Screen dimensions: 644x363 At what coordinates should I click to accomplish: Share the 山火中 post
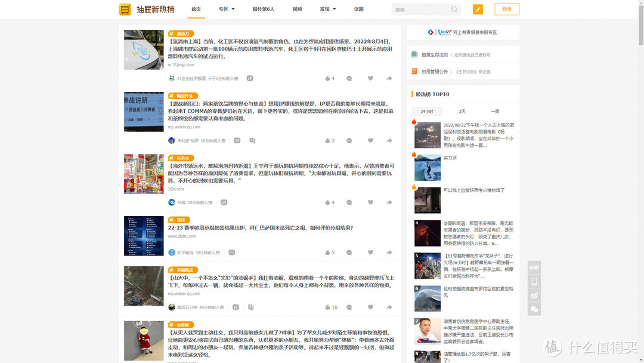pyautogui.click(x=389, y=307)
